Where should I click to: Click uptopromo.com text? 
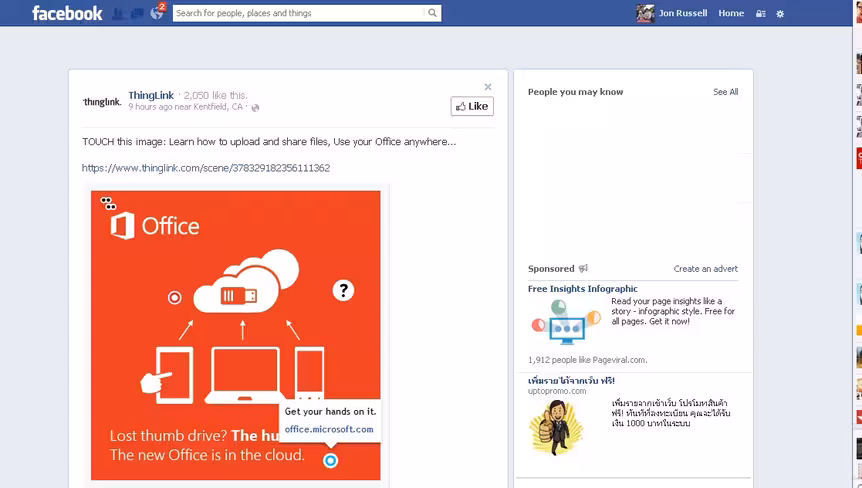click(x=557, y=391)
